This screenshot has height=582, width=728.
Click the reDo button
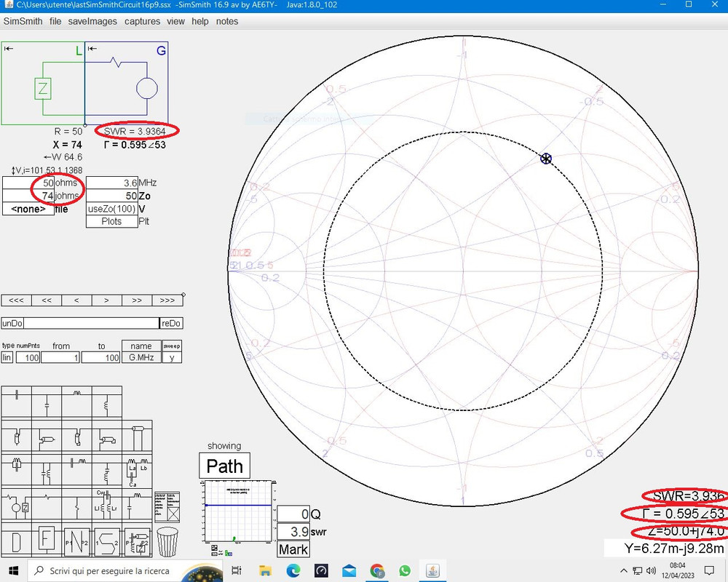point(171,323)
